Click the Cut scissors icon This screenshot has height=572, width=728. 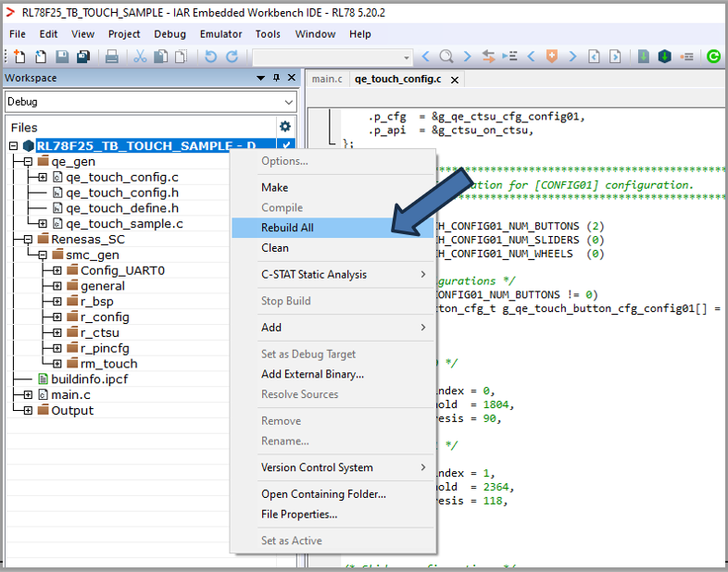click(x=141, y=56)
